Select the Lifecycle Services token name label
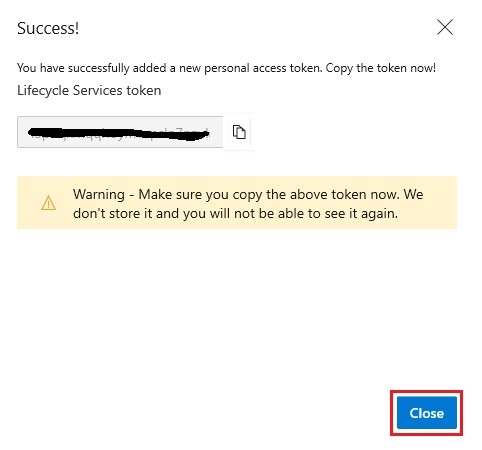 point(89,90)
